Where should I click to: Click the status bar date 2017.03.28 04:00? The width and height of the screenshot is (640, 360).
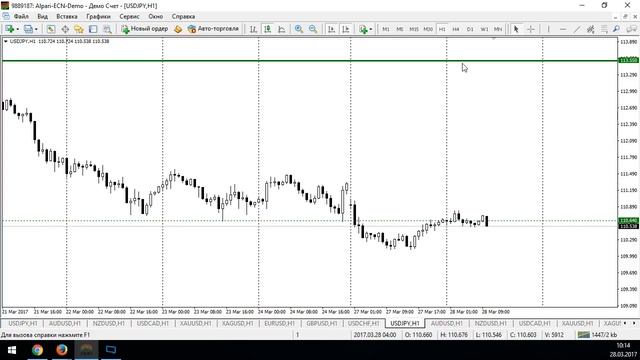point(375,335)
